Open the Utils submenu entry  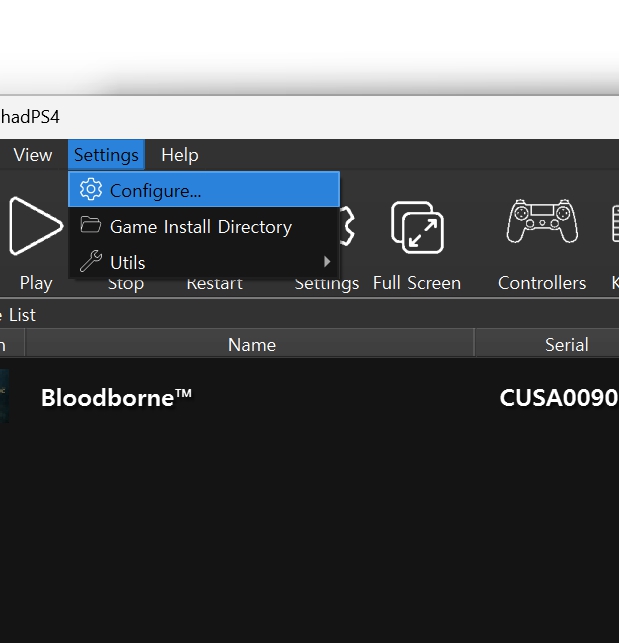coord(204,262)
